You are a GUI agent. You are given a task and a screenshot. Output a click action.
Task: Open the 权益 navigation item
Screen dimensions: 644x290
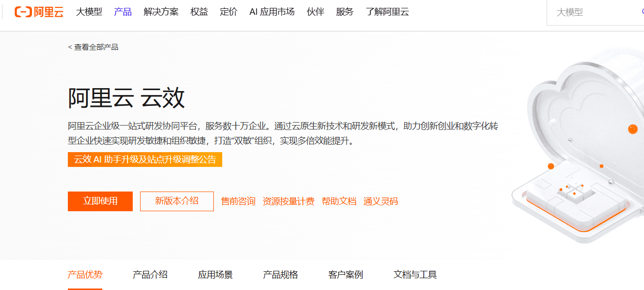[199, 12]
